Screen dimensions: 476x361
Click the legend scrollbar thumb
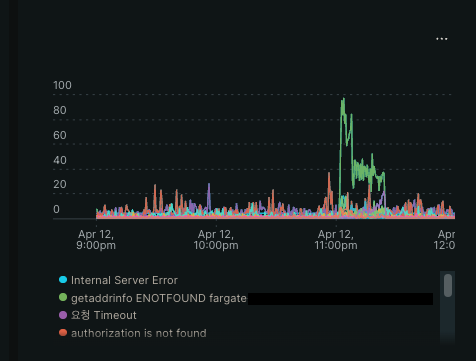[448, 285]
